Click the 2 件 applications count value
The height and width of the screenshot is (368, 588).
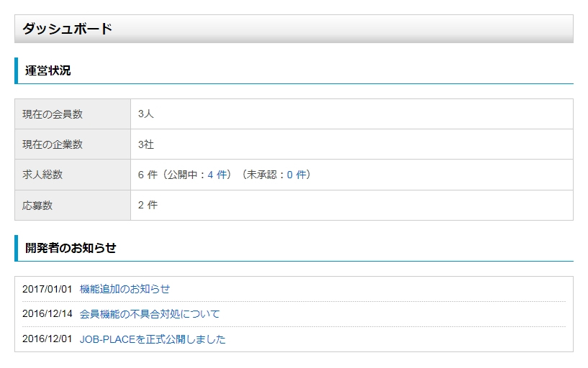tap(148, 206)
